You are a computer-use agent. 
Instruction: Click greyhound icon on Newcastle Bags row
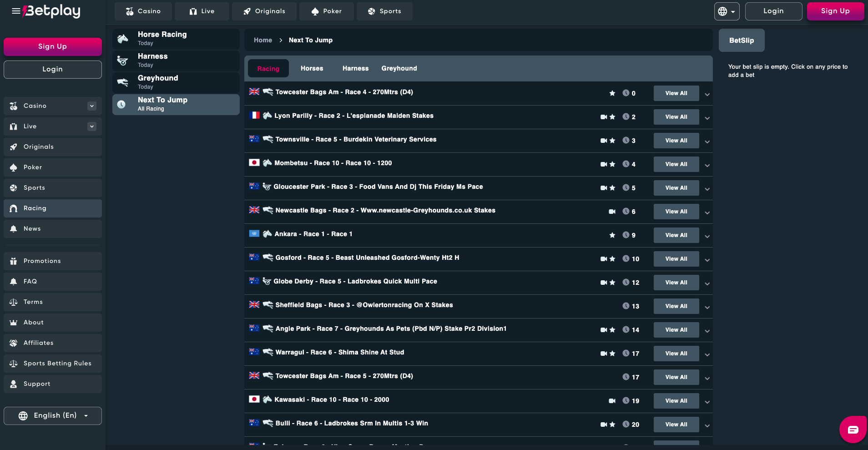(x=268, y=210)
